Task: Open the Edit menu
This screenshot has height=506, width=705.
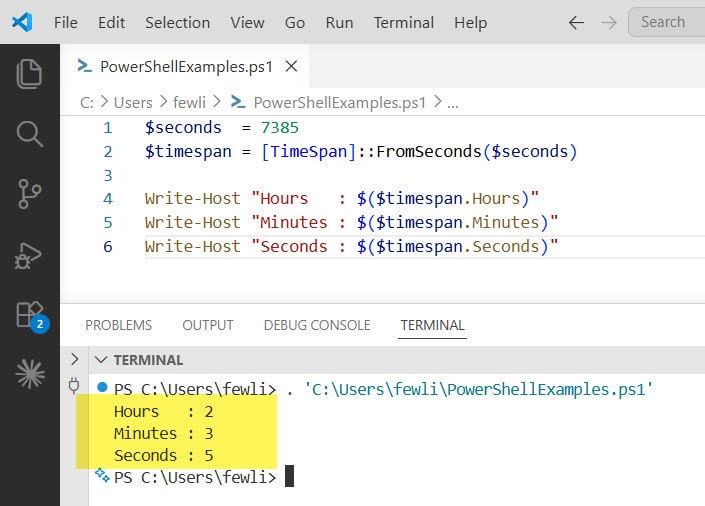Action: (x=112, y=22)
